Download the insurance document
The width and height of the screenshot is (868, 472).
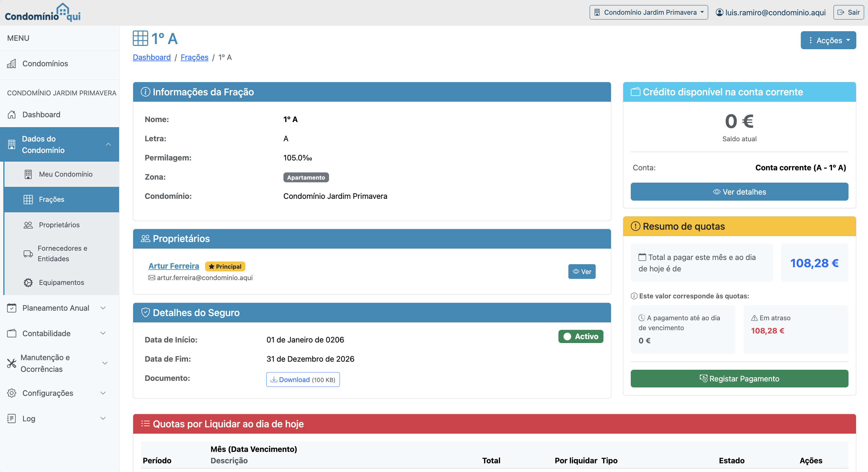(303, 380)
